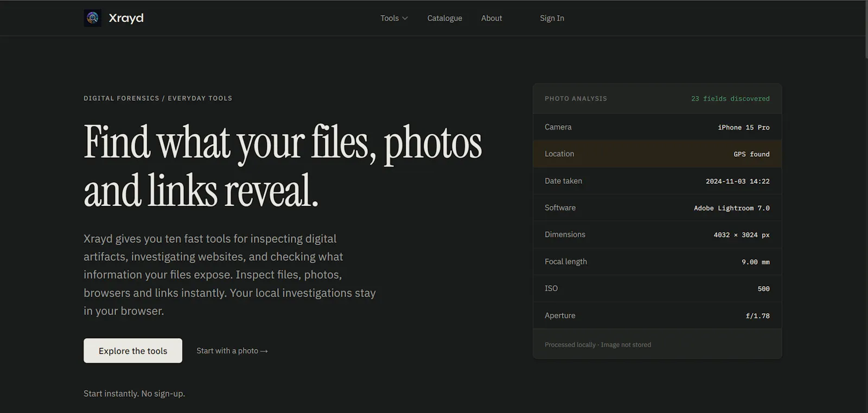Screen dimensions: 868x413
Task: Click the Explore the tools button
Action: coord(133,351)
